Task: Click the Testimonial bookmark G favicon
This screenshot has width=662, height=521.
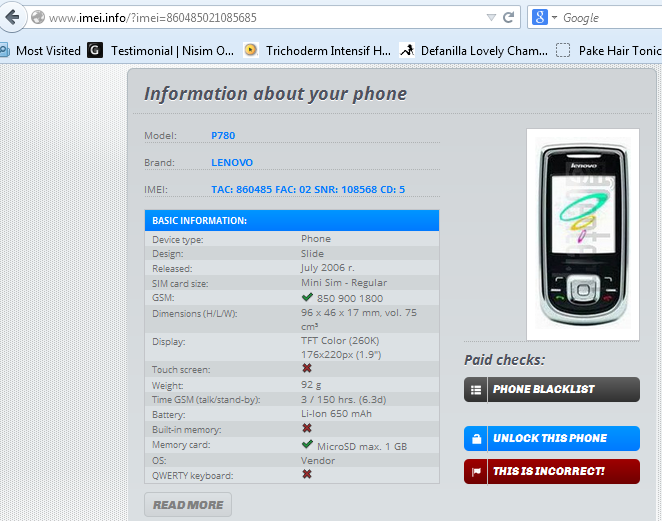Action: 95,50
